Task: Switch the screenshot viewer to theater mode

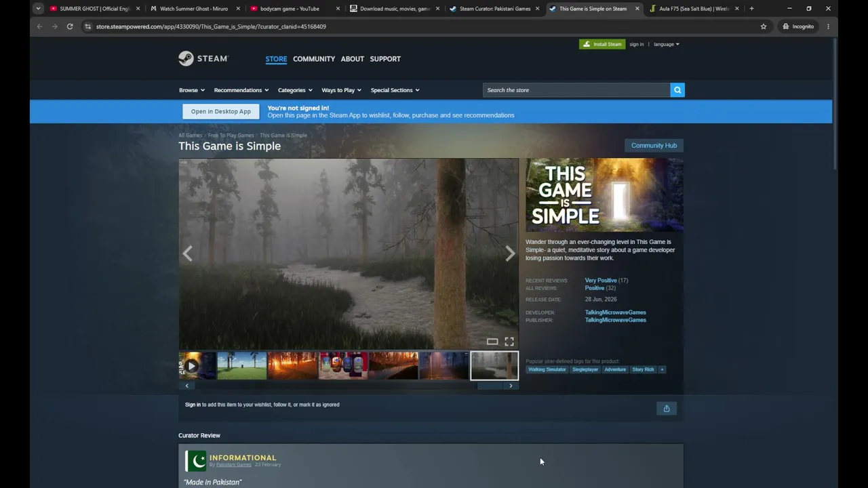Action: click(x=492, y=342)
